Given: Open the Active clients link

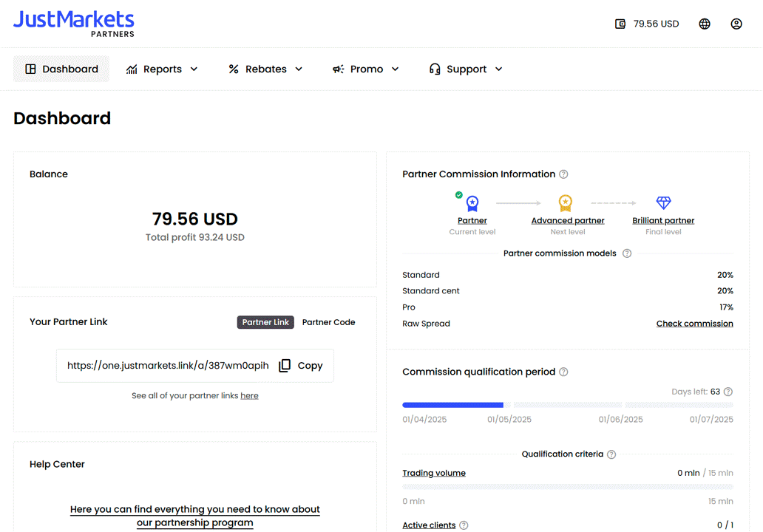Looking at the screenshot, I should pos(429,525).
